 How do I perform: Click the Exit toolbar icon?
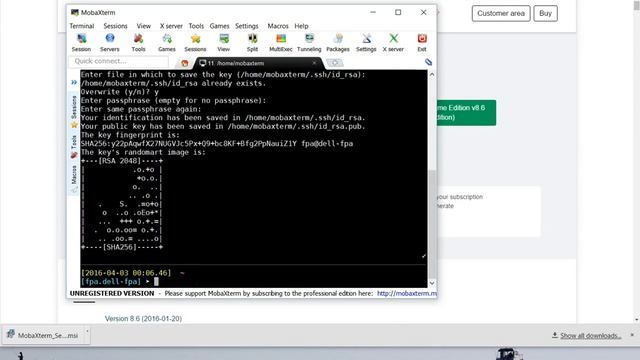(x=422, y=42)
